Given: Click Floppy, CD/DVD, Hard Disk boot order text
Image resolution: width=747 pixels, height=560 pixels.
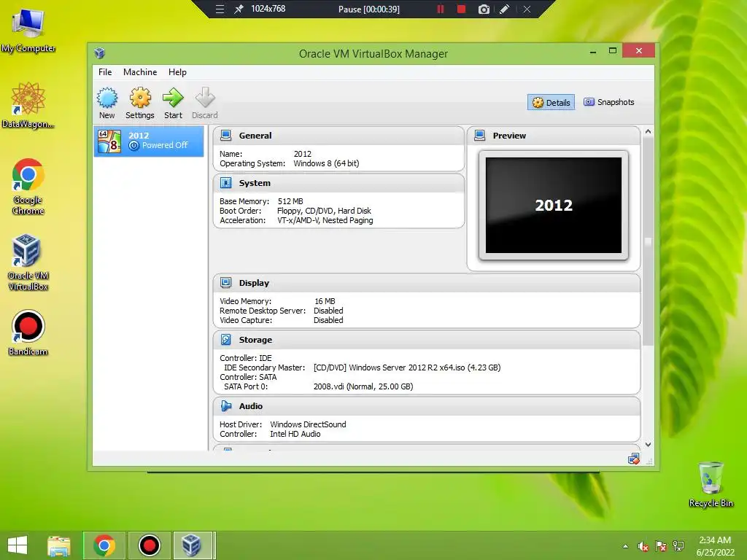Looking at the screenshot, I should click(x=324, y=211).
